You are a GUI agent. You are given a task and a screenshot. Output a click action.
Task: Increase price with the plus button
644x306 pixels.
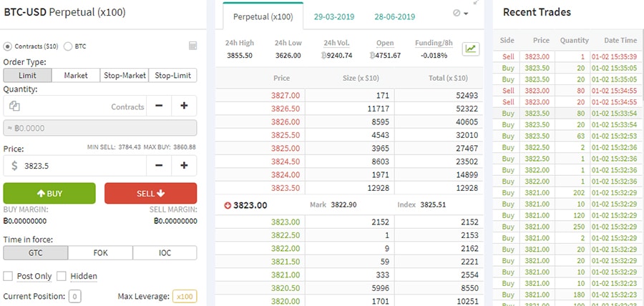[x=184, y=165]
